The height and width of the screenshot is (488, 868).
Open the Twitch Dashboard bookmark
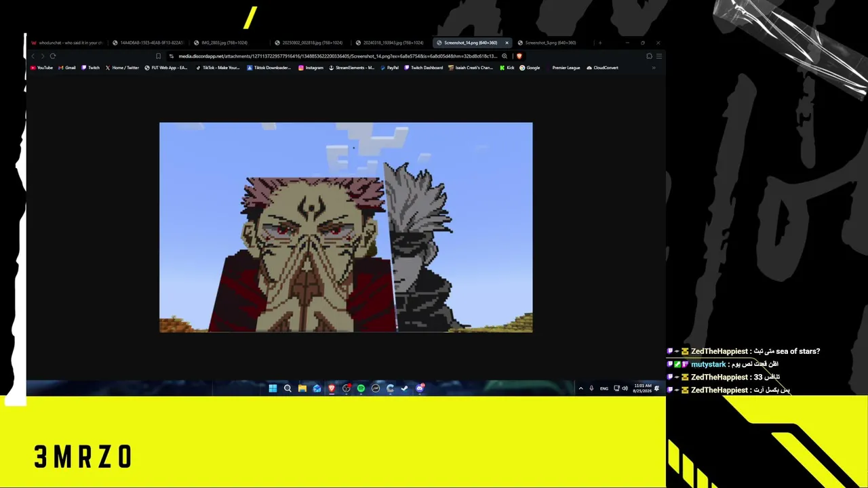point(423,68)
